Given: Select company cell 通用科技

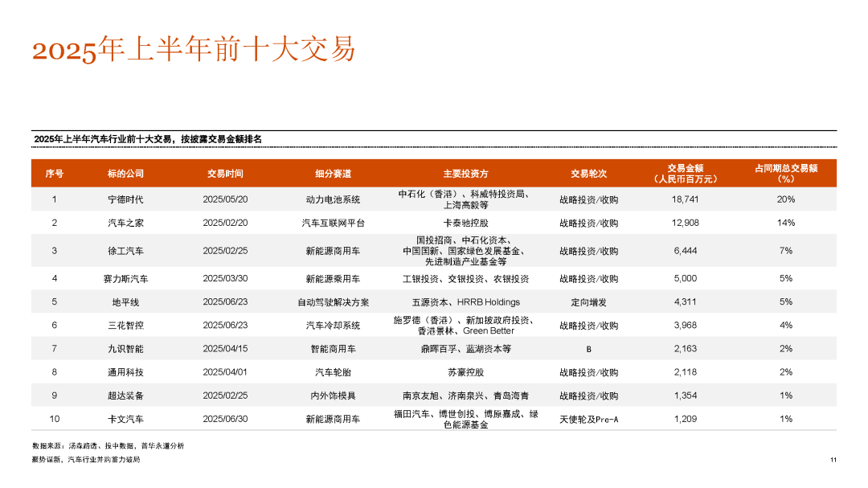Looking at the screenshot, I should click(x=125, y=372).
